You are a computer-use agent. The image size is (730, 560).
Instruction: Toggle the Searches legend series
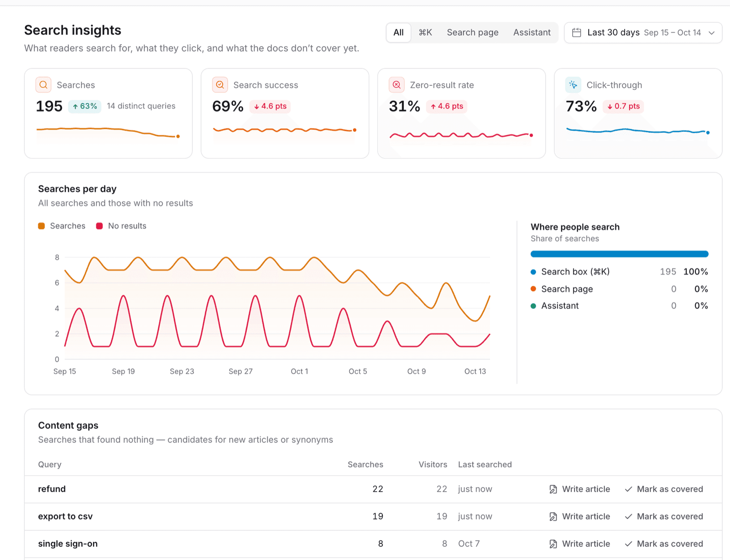point(62,226)
